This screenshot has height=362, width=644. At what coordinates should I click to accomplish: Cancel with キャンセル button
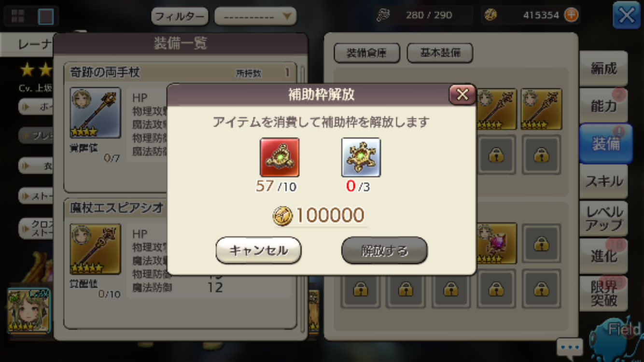pyautogui.click(x=258, y=250)
